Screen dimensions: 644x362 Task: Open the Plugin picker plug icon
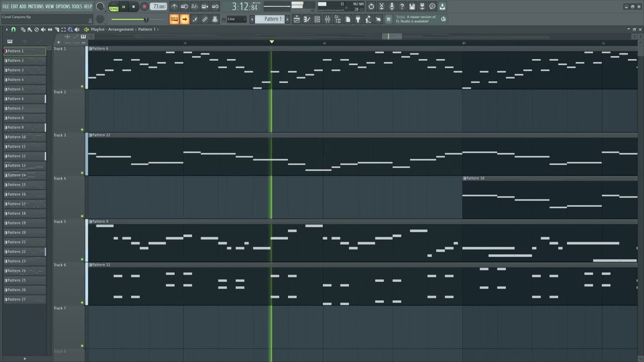[x=358, y=19]
